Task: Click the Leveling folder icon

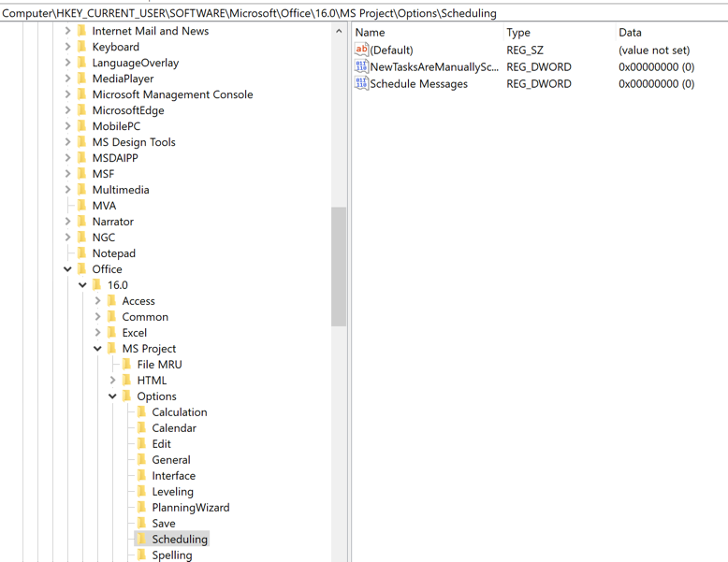Action: click(x=141, y=491)
